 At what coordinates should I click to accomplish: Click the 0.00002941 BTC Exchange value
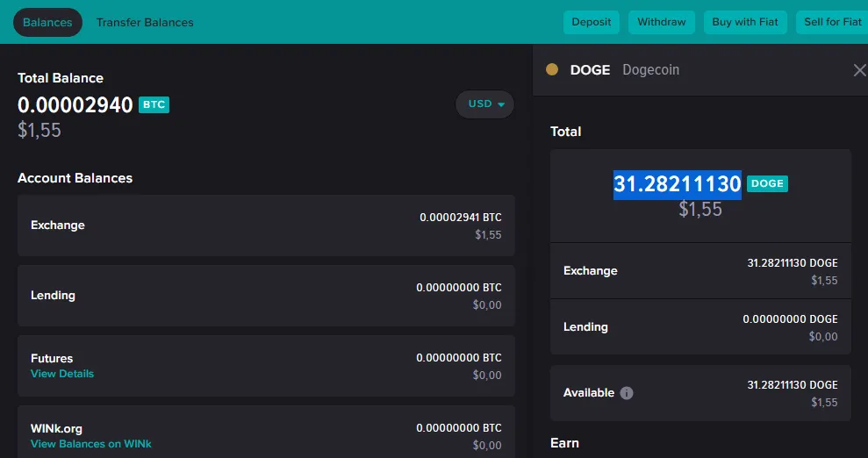(461, 218)
